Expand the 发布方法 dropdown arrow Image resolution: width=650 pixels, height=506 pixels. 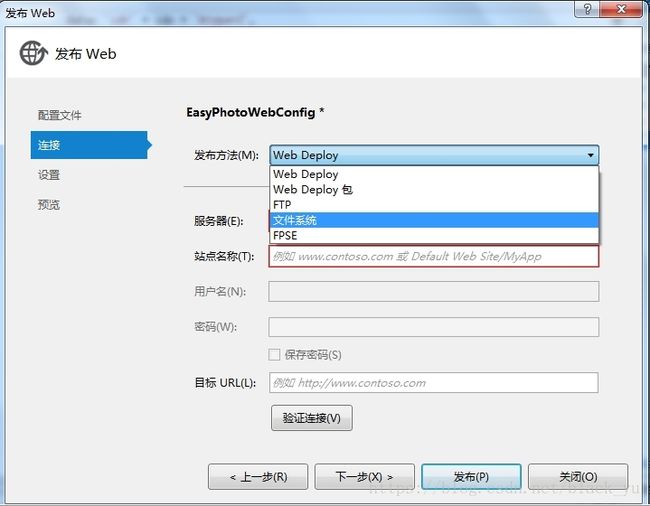coord(590,155)
